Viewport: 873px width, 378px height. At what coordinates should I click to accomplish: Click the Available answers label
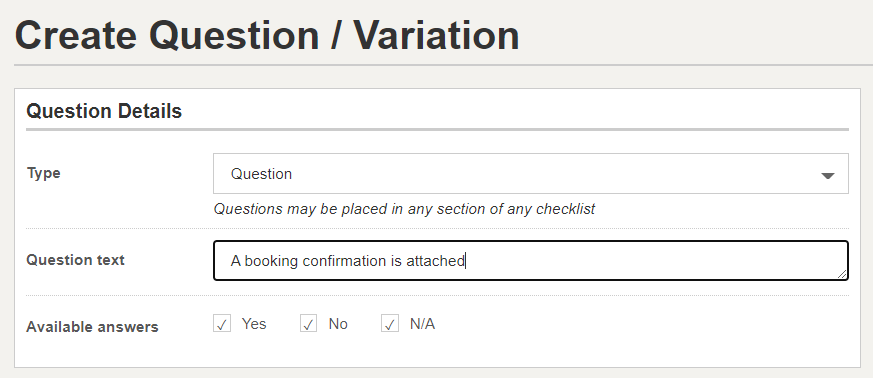pyautogui.click(x=92, y=327)
